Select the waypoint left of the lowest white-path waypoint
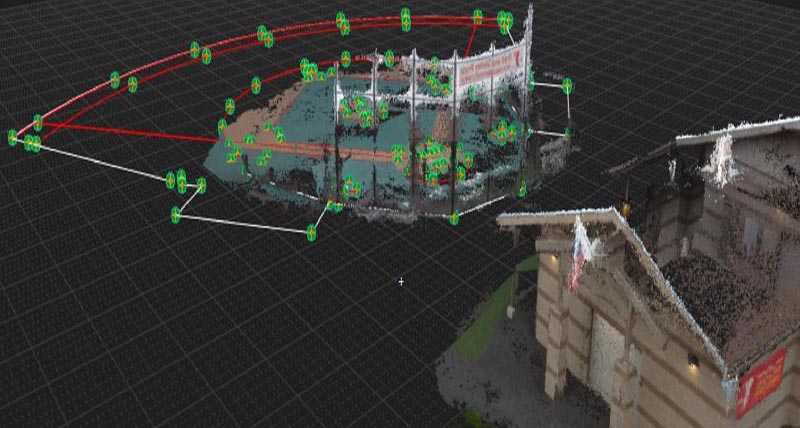This screenshot has height=428, width=800. point(176,214)
